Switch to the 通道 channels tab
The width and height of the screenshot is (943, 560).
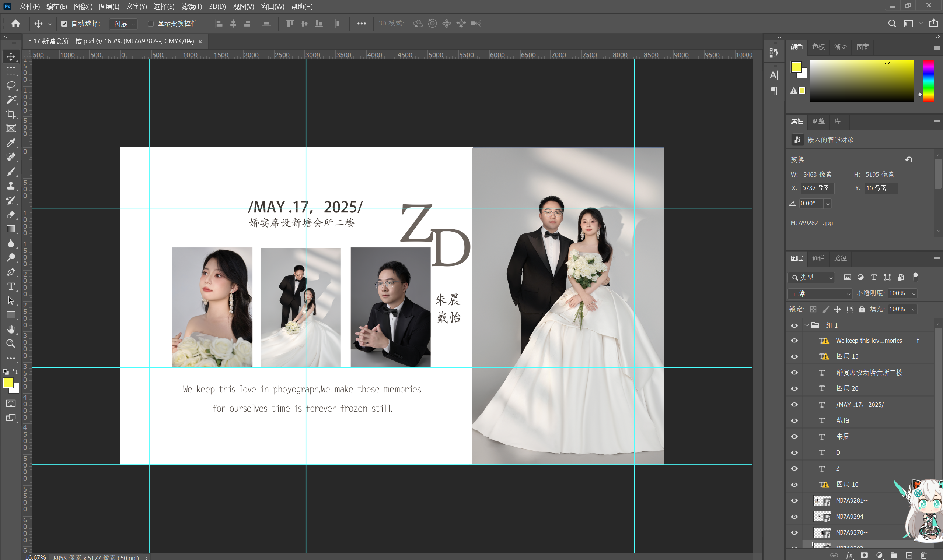tap(818, 258)
